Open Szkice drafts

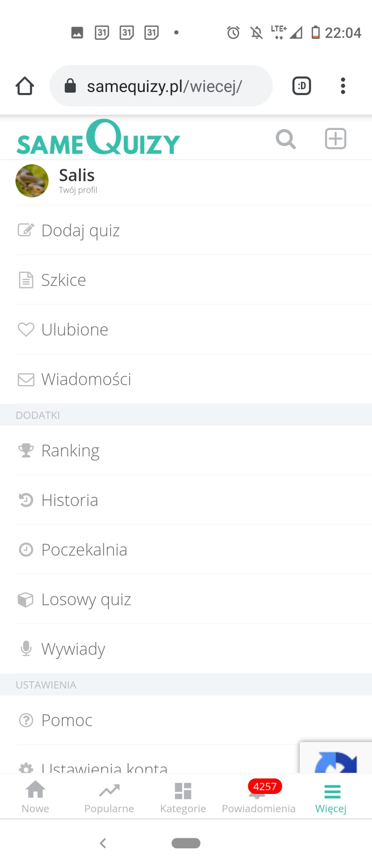64,280
